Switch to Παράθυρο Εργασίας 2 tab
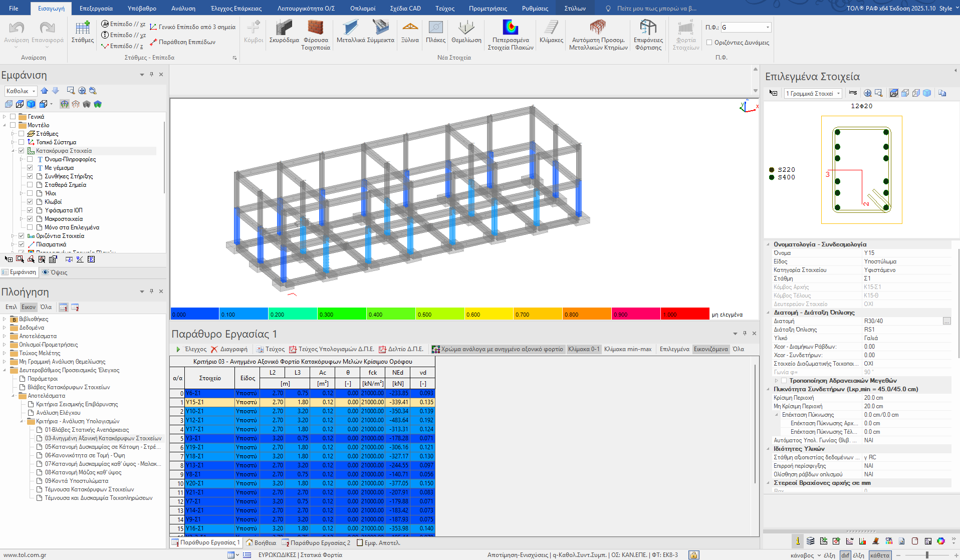This screenshot has height=560, width=960. (x=316, y=542)
